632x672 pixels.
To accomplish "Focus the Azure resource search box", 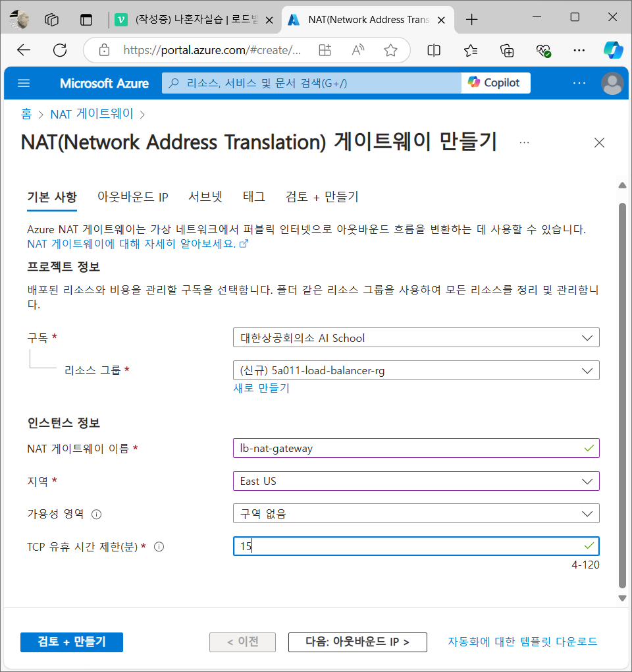I will click(311, 83).
